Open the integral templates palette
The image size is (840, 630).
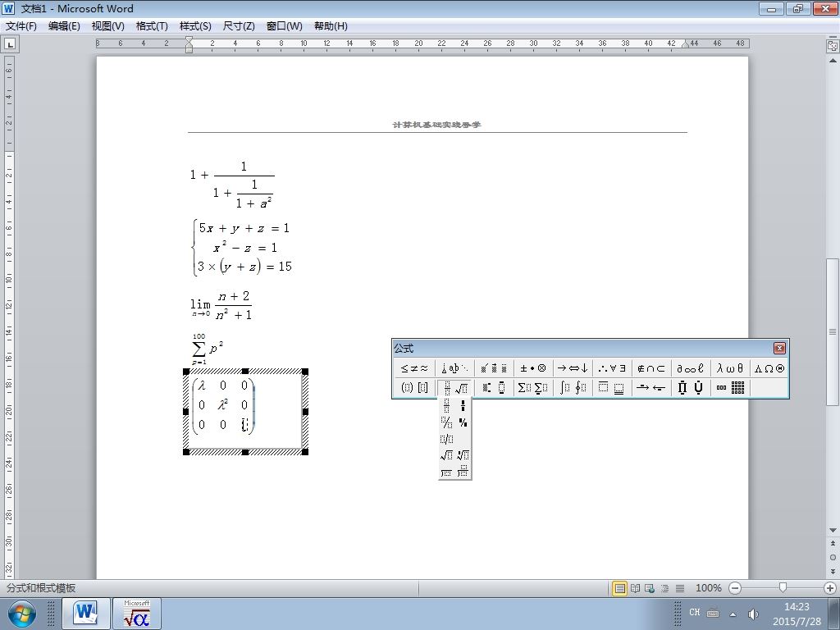point(573,387)
